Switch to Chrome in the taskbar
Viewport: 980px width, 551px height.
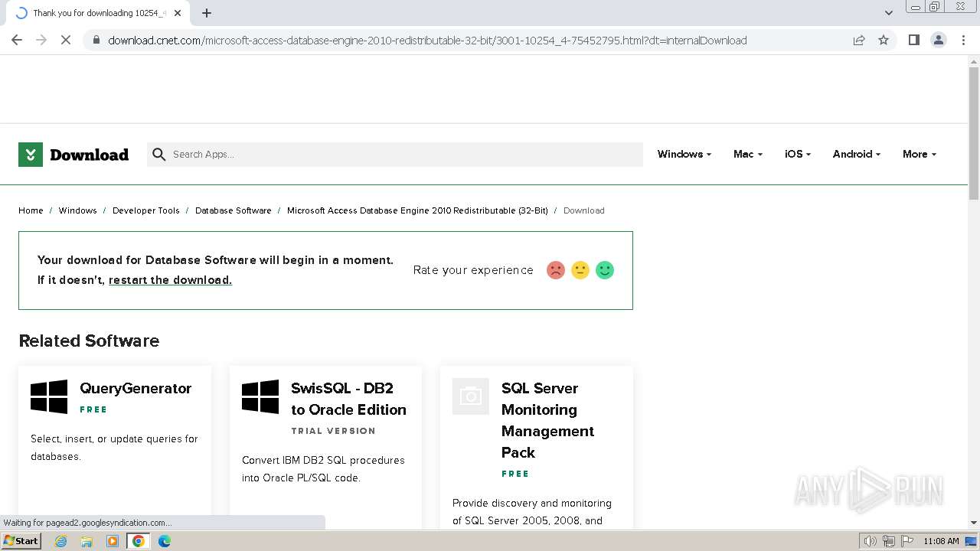[139, 541]
